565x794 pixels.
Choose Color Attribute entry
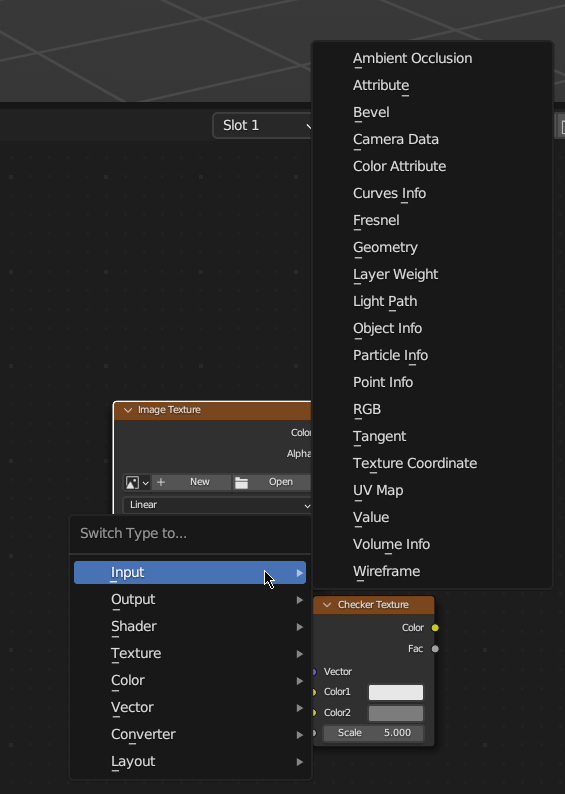click(x=433, y=166)
